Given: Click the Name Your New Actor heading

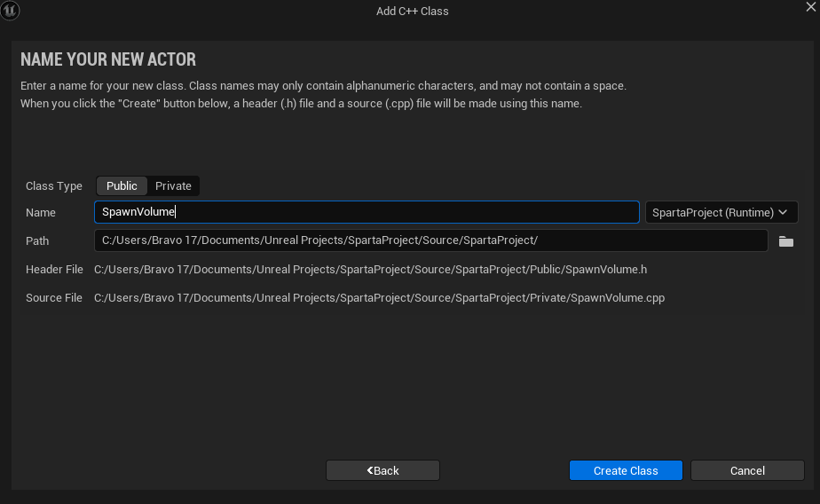Looking at the screenshot, I should [x=108, y=59].
